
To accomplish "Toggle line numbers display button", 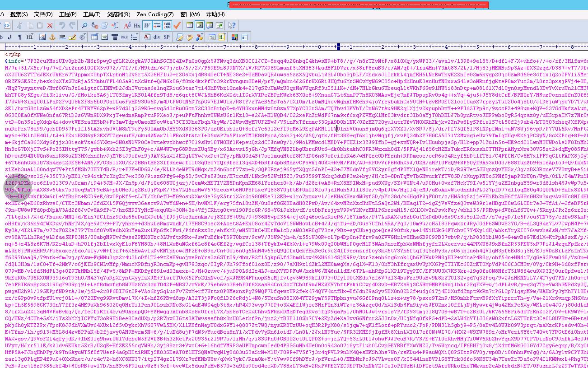I will (x=167, y=25).
